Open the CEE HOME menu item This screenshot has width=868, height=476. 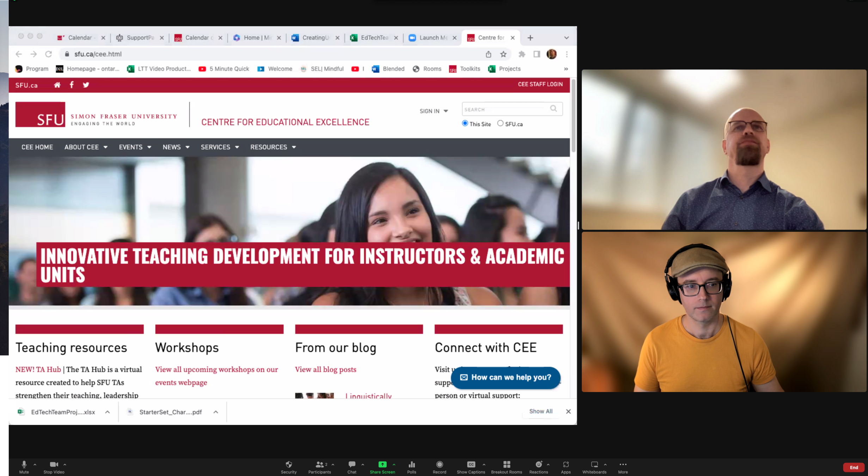tap(37, 147)
